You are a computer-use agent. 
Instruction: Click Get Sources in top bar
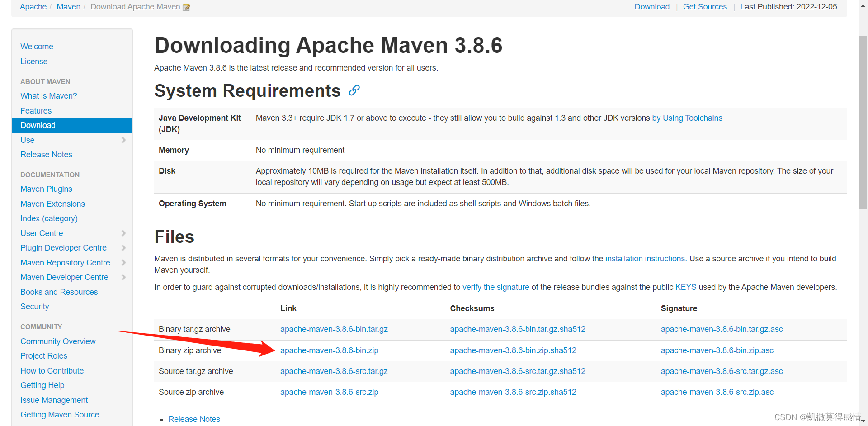pyautogui.click(x=705, y=7)
